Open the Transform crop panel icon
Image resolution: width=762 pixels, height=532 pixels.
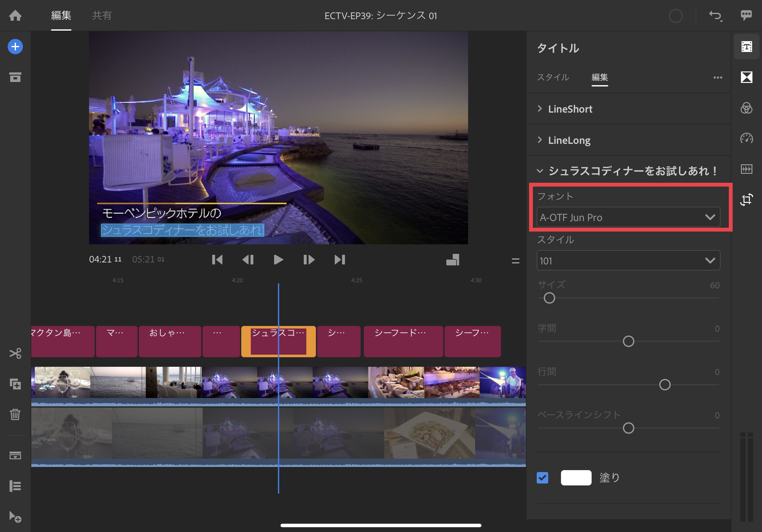[x=746, y=199]
